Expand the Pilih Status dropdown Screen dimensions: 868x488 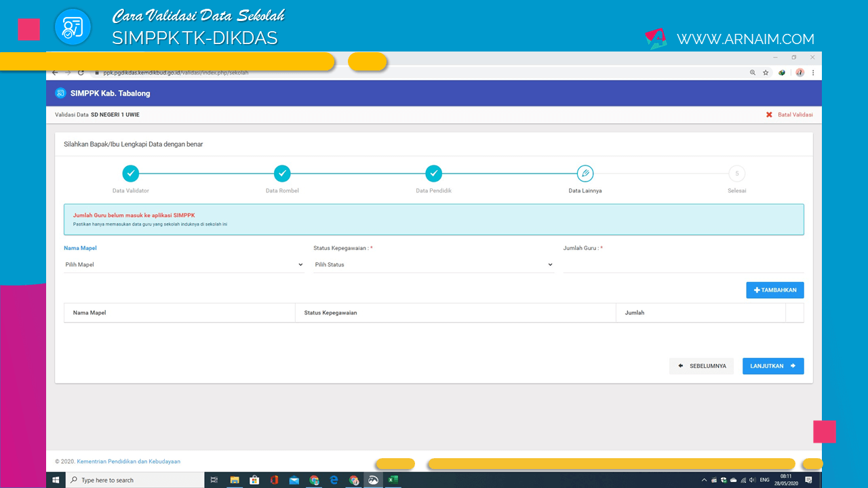433,265
